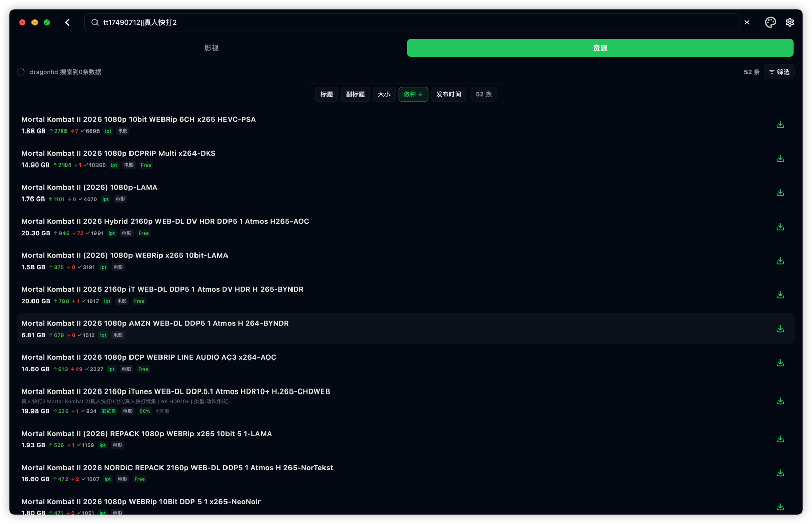Download the AMZN WEB-DL H 264-BYNDR release
Screen dimensions: 812x524
tap(780, 329)
